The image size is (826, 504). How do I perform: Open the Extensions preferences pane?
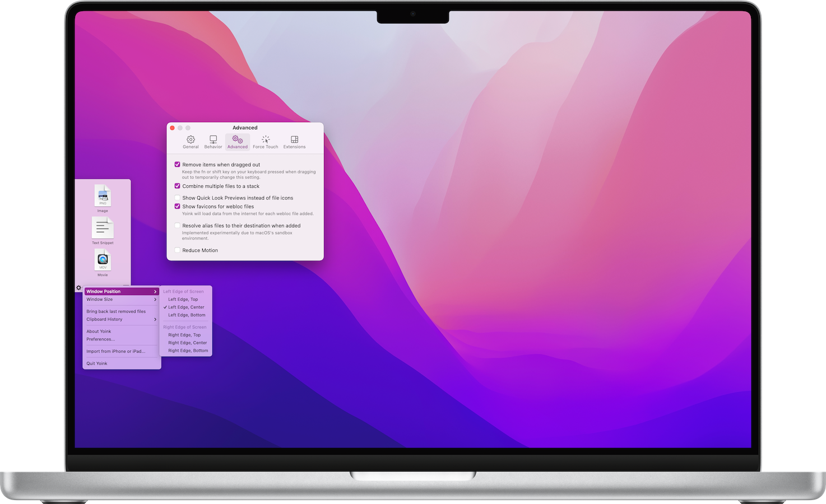pos(294,141)
